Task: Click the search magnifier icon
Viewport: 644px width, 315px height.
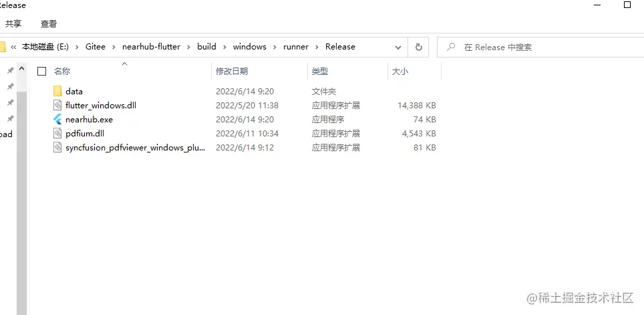Action: (451, 46)
